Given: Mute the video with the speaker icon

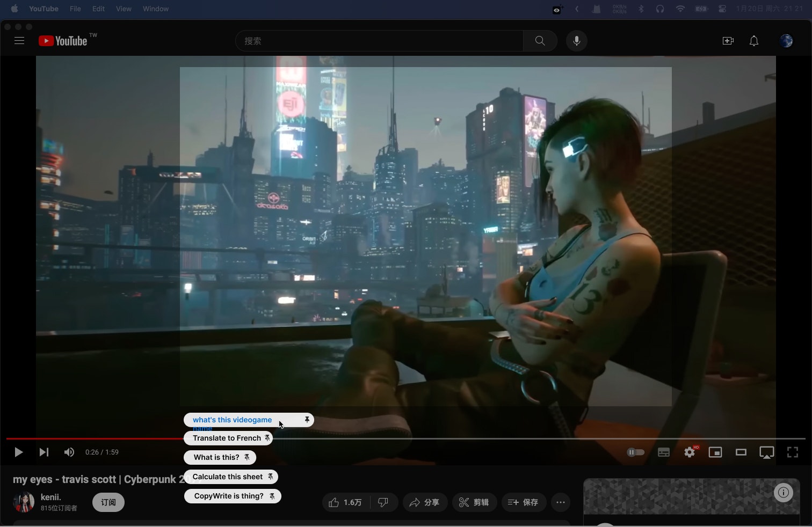Looking at the screenshot, I should [69, 452].
